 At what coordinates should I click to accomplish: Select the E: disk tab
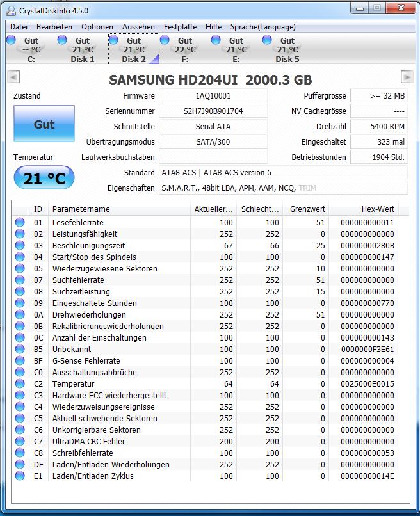point(236,49)
